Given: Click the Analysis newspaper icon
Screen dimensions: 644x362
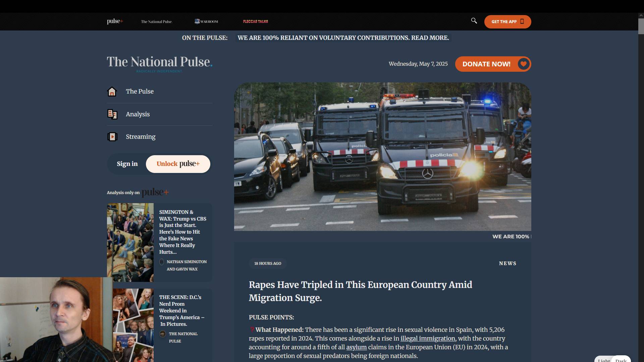Looking at the screenshot, I should point(112,114).
